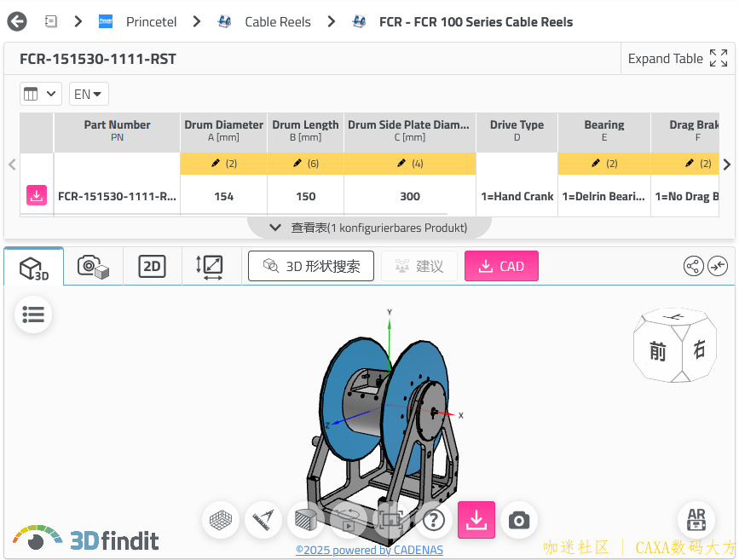The image size is (739, 560).
Task: Go back using the circular back arrow
Action: 17,21
